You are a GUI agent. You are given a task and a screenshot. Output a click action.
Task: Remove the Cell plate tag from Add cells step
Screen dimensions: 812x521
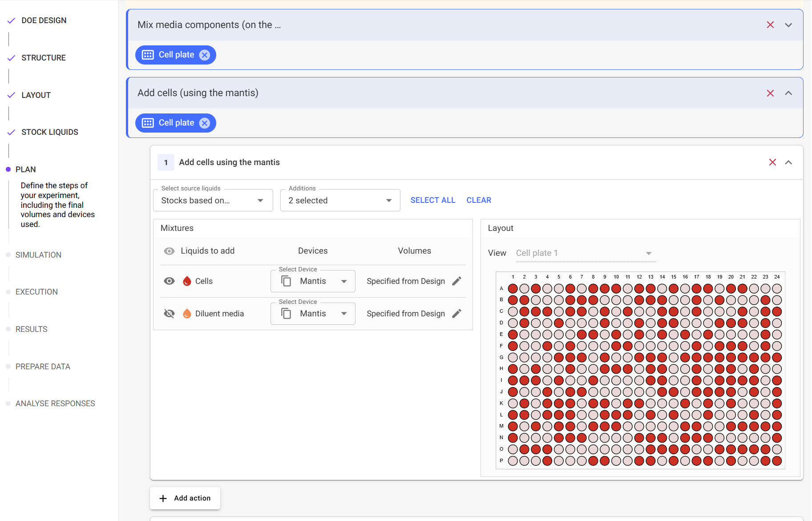click(204, 123)
